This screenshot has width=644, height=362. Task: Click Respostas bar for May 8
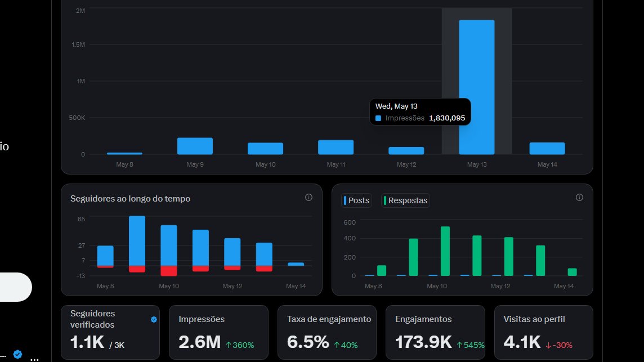tap(382, 270)
